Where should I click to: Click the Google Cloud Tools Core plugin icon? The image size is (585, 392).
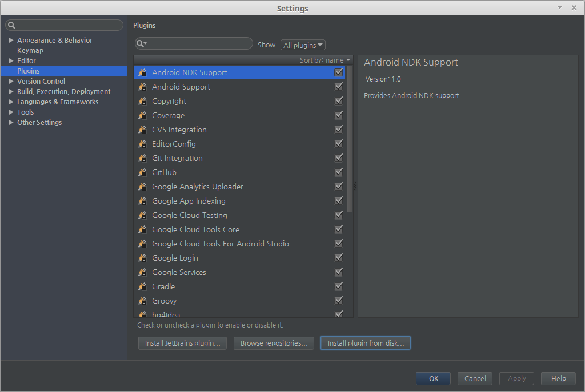tap(142, 229)
